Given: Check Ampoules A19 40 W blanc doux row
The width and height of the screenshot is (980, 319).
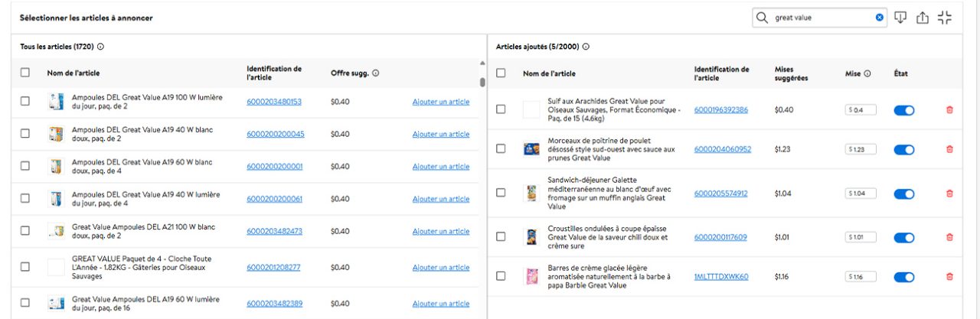Looking at the screenshot, I should point(25,133).
